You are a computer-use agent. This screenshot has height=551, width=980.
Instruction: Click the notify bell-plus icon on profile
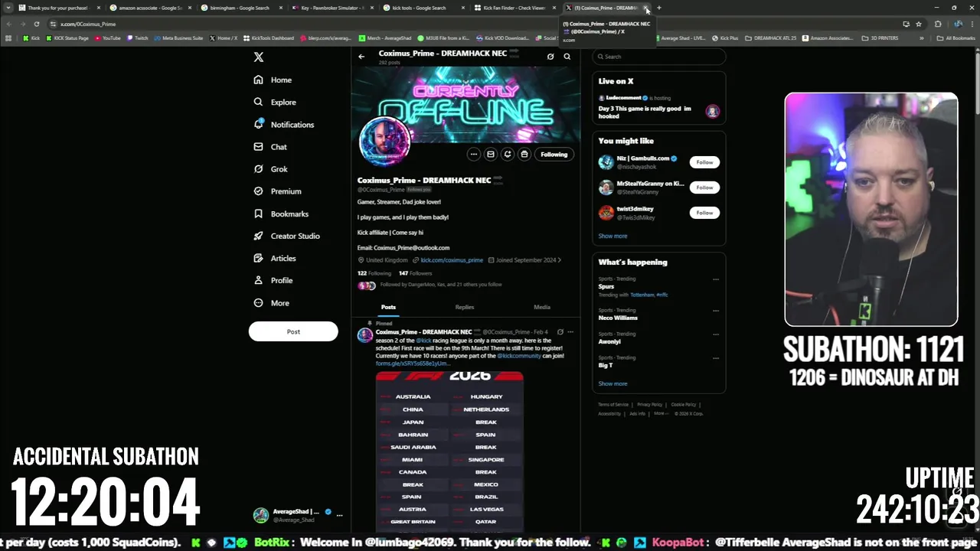tap(508, 155)
